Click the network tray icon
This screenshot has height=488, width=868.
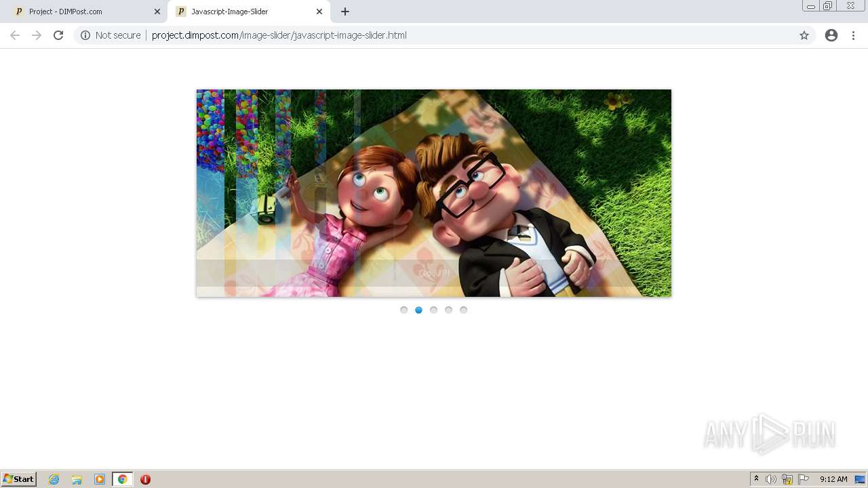(787, 479)
